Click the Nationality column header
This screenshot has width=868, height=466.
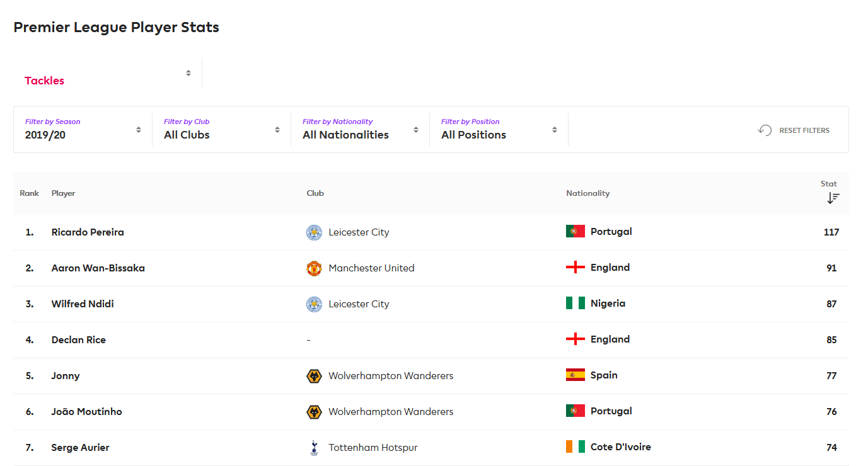pyautogui.click(x=587, y=193)
